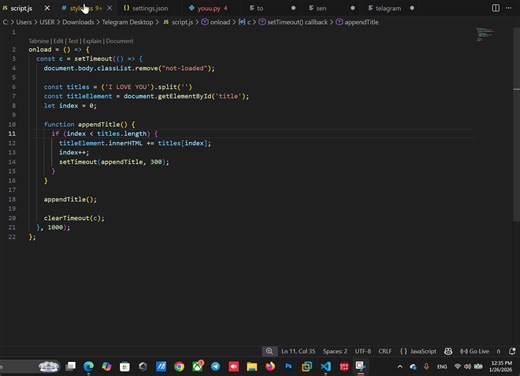Show hidden system tray icons
Screen dimensions: 520x376
400,367
